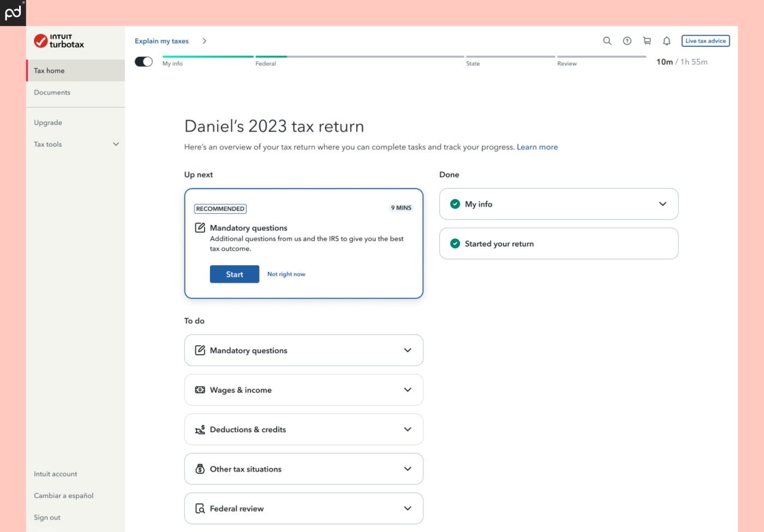Click the notifications bell icon
The image size is (764, 532).
click(x=666, y=41)
